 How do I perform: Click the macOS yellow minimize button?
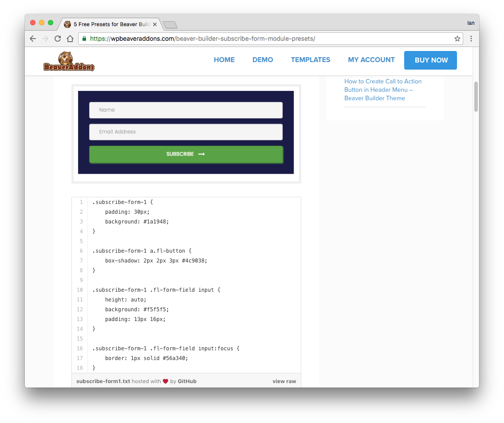point(41,23)
